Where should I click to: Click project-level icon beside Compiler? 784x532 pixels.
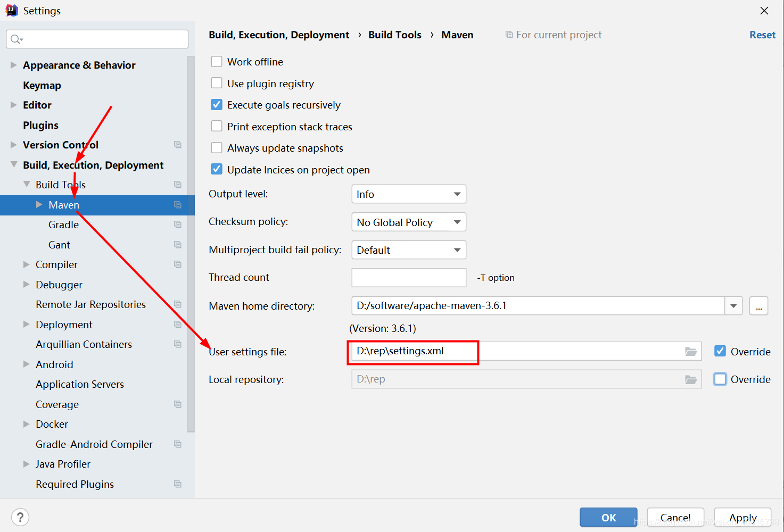click(x=178, y=264)
